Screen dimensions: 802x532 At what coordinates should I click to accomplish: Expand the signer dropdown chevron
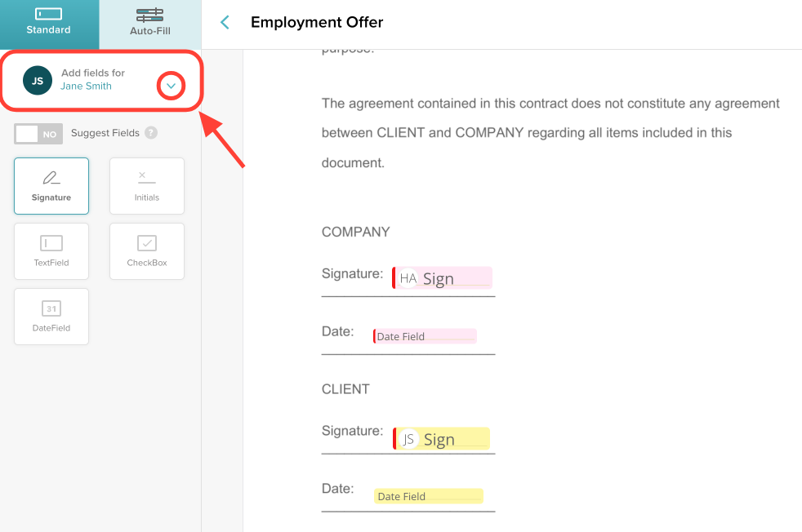[171, 86]
